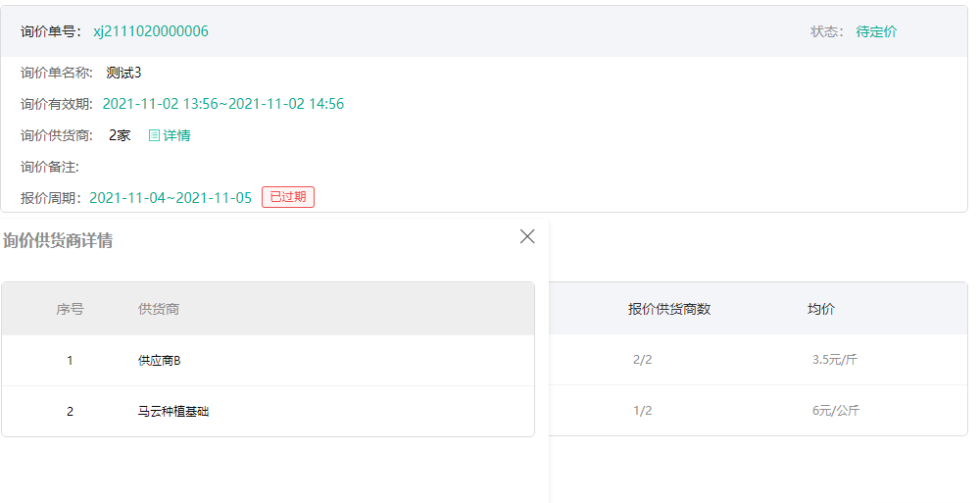Click the 详情 list icon
The image size is (980, 503).
click(154, 135)
